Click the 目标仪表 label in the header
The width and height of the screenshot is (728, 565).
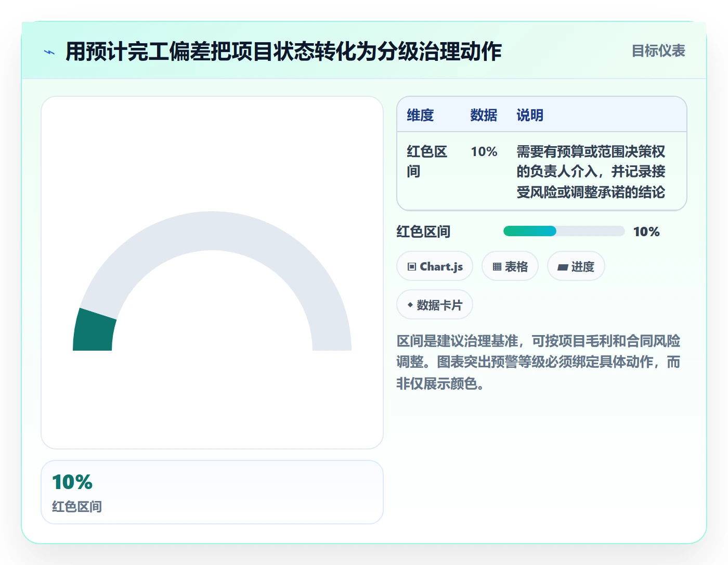[x=658, y=51]
